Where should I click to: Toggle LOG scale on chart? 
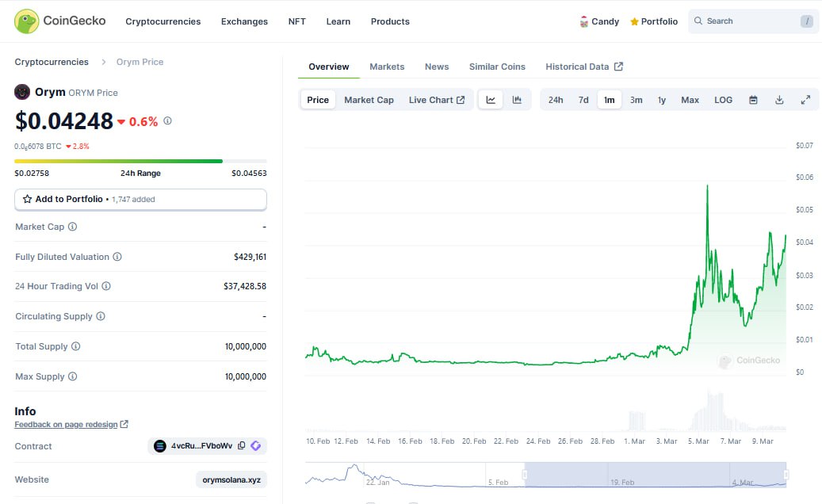tap(723, 100)
